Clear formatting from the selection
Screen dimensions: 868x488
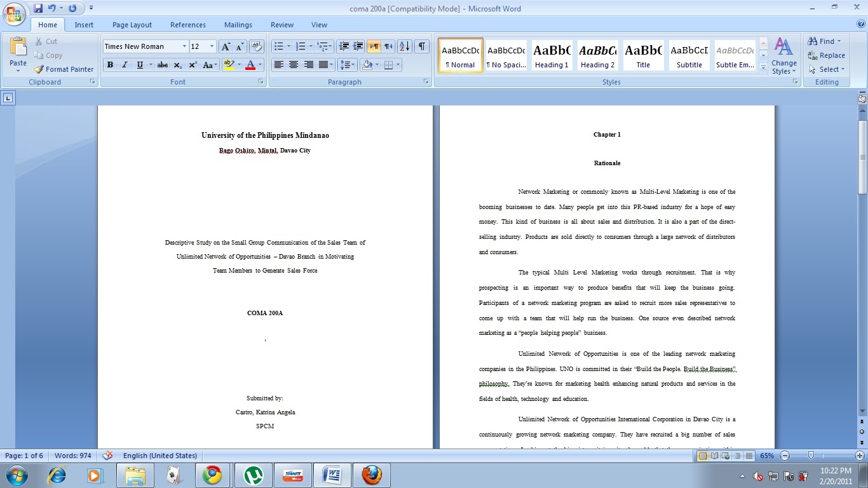point(257,46)
